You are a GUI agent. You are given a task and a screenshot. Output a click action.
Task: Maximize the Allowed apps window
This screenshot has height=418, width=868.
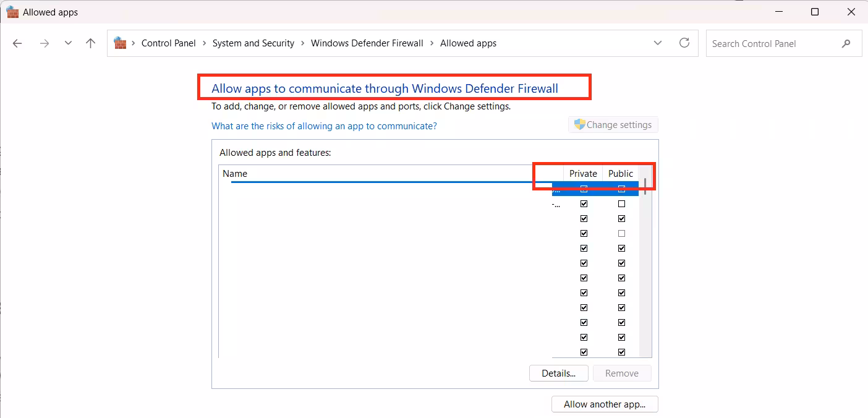point(815,12)
